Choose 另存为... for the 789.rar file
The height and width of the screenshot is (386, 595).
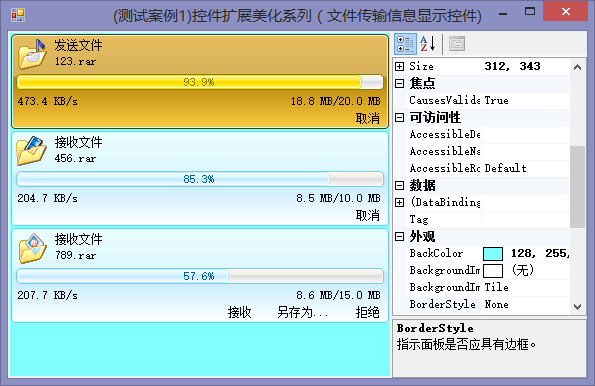coord(302,312)
